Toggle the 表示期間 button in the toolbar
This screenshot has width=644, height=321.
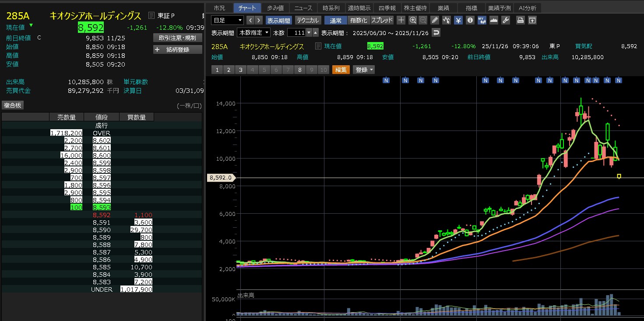click(278, 20)
